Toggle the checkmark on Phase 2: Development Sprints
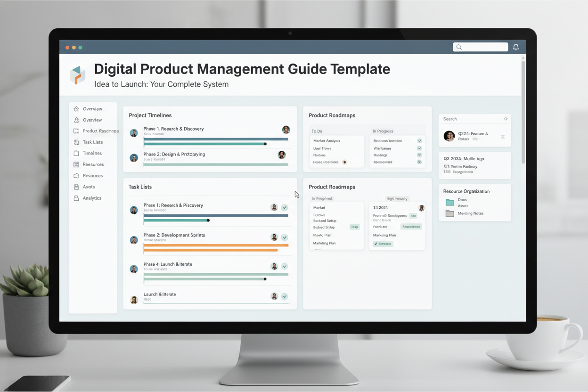Screen dimensions: 588x392 (x=284, y=237)
